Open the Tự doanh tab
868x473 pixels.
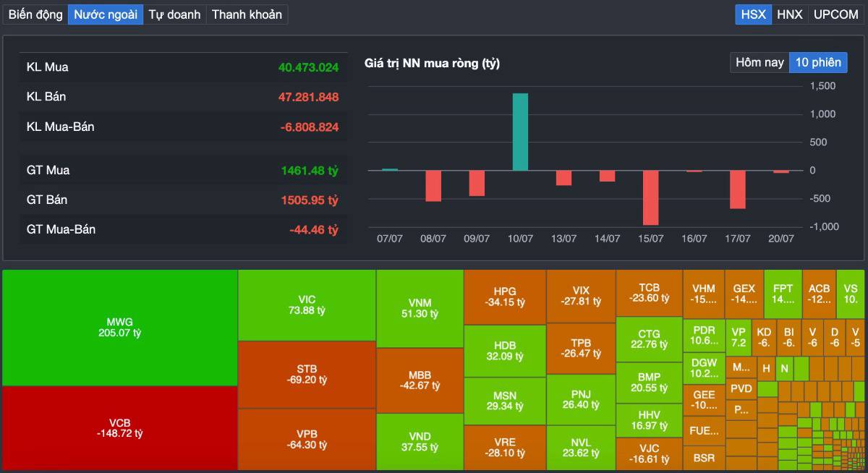pos(174,14)
